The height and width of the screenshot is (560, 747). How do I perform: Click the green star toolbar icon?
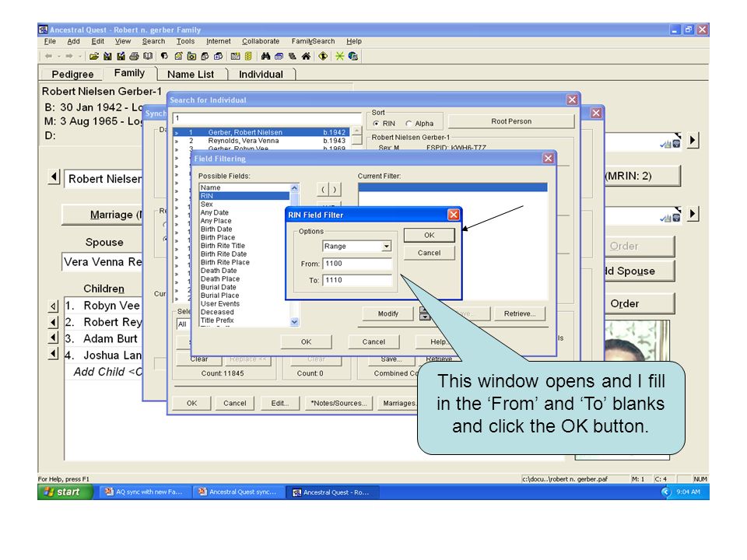(x=340, y=56)
